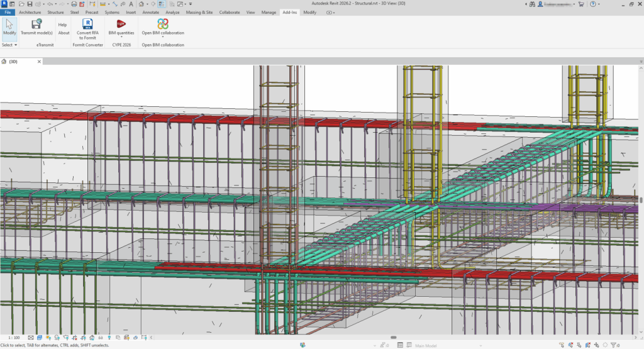Screen dimensions: 644x349
Task: Click the Text tool icon in quick access toolbar
Action: (x=130, y=4)
